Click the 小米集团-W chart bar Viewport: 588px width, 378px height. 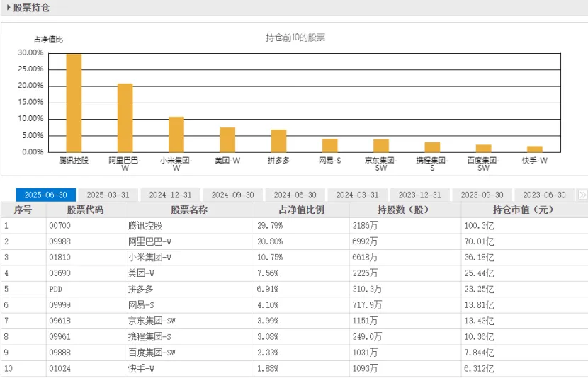(x=176, y=134)
